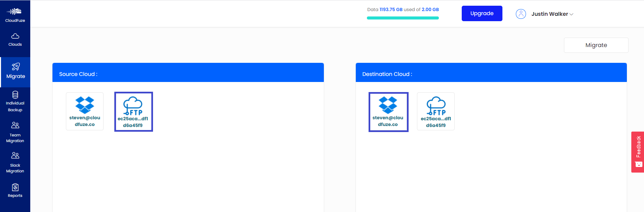Screen dimensions: 644x212
Task: Click the Justin Walker user name
Action: click(550, 14)
